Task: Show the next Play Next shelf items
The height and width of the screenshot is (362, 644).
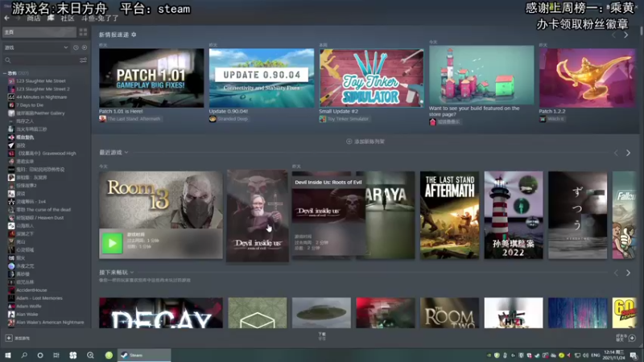Action: pyautogui.click(x=629, y=273)
